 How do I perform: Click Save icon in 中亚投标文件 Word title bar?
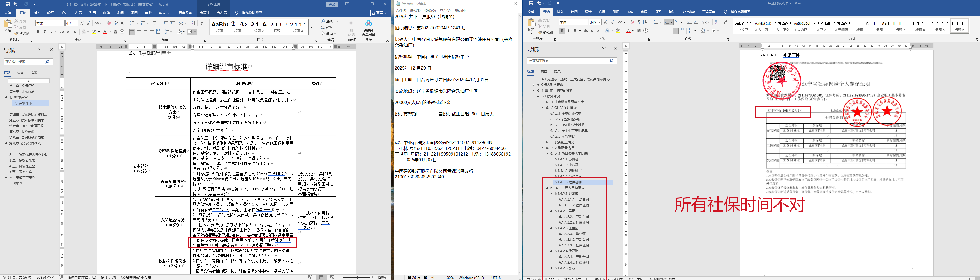tap(531, 3)
